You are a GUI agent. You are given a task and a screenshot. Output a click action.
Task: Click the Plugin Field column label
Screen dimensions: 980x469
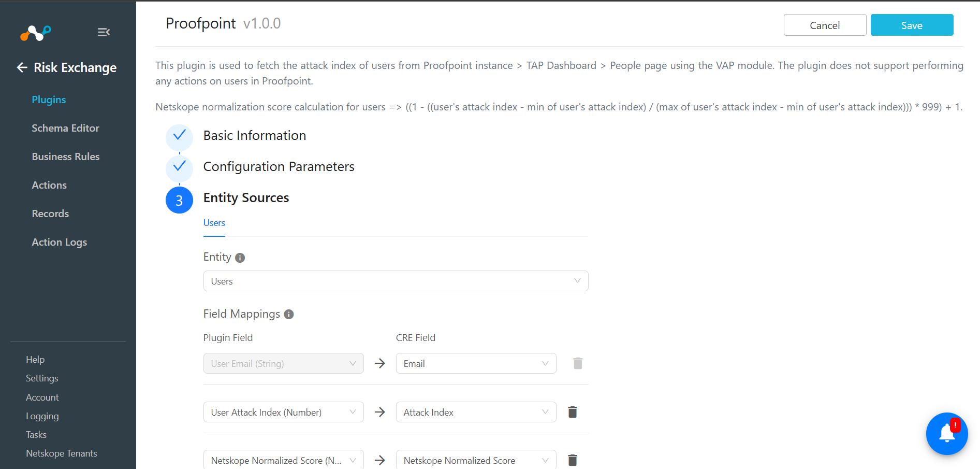tap(228, 338)
